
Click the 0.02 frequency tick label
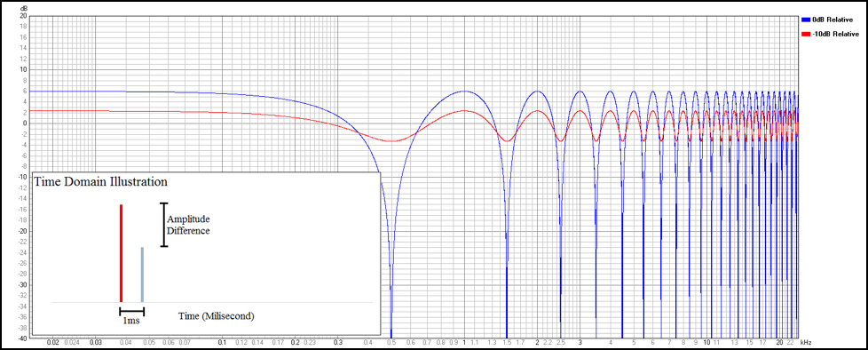pyautogui.click(x=52, y=344)
